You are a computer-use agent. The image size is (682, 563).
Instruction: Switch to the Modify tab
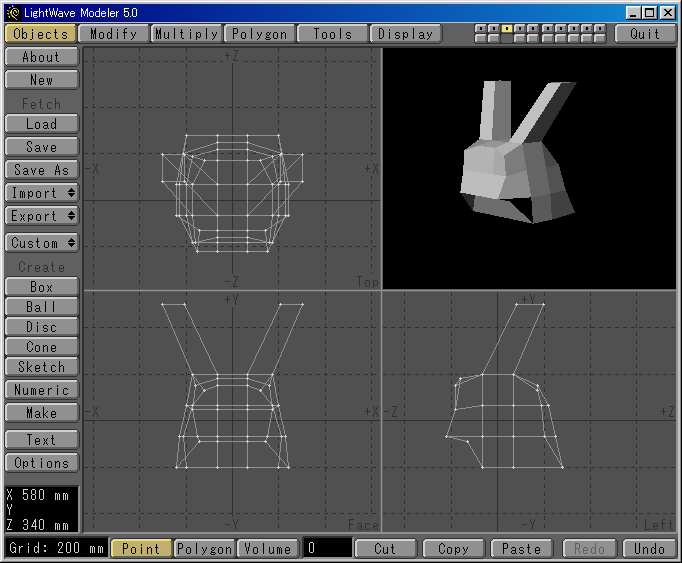coord(113,33)
